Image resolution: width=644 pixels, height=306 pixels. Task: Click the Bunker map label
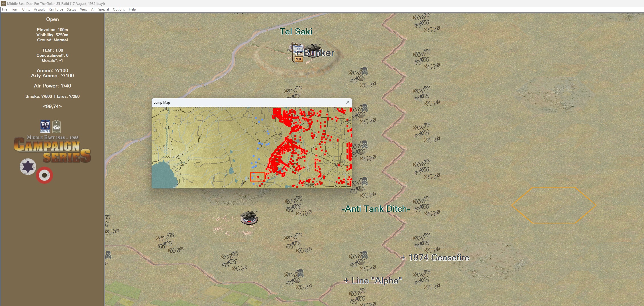[315, 53]
